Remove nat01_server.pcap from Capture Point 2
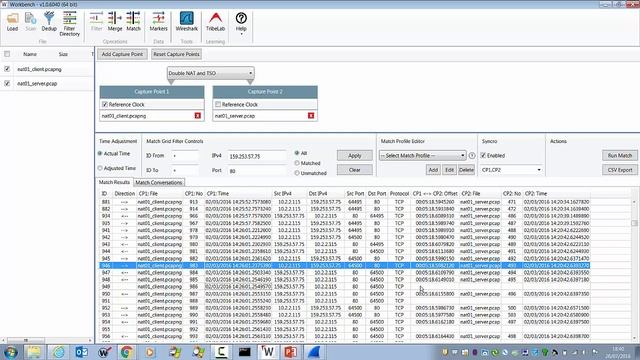Image resolution: width=640 pixels, height=360 pixels. coord(311,116)
